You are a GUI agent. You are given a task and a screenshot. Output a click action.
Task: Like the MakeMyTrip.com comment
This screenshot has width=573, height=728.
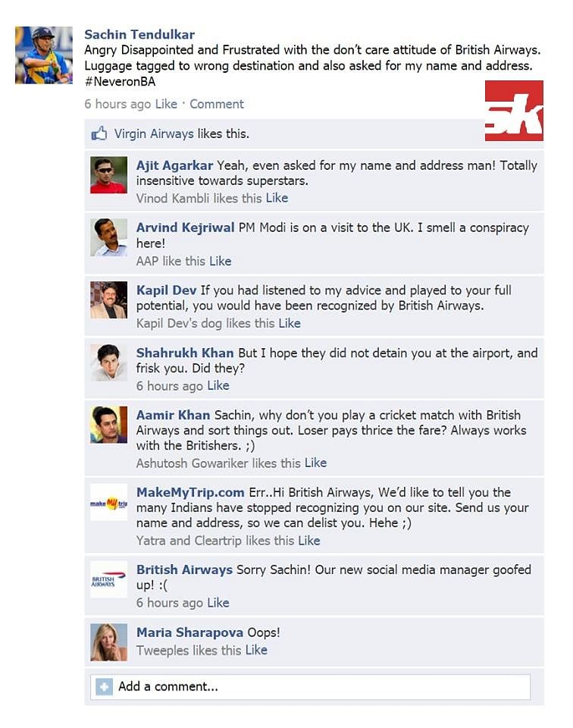(309, 541)
